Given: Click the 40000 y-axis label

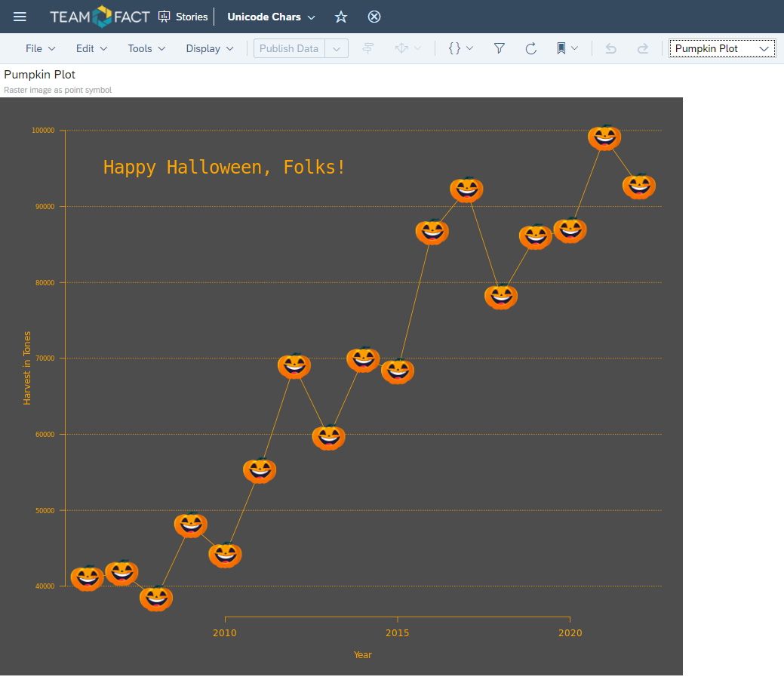Looking at the screenshot, I should pos(45,586).
